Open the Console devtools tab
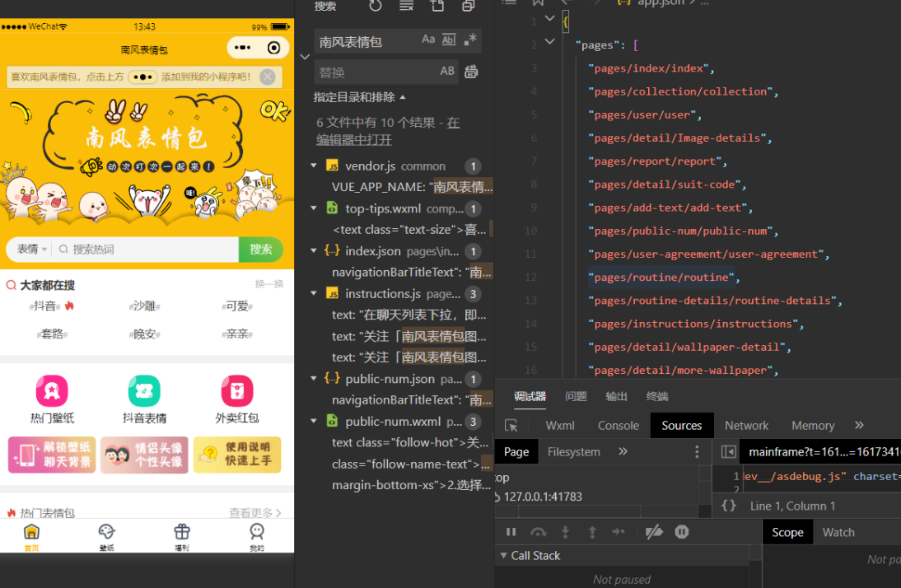 click(x=619, y=425)
